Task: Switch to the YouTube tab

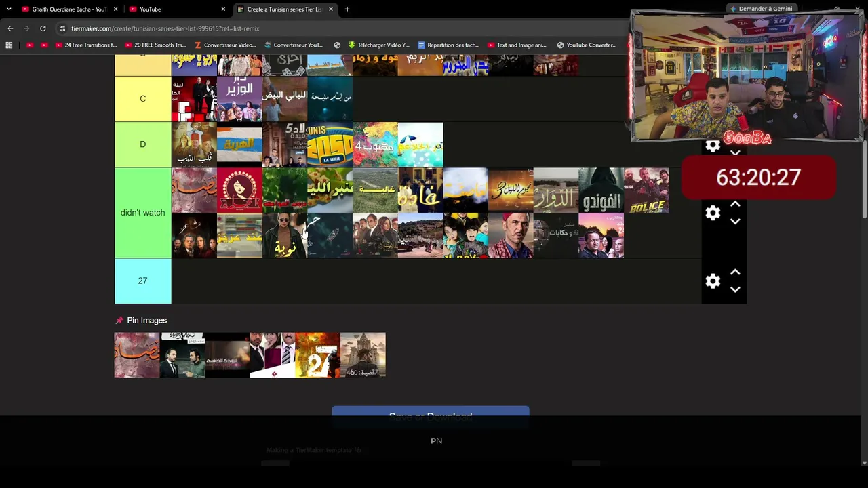Action: 177,9
